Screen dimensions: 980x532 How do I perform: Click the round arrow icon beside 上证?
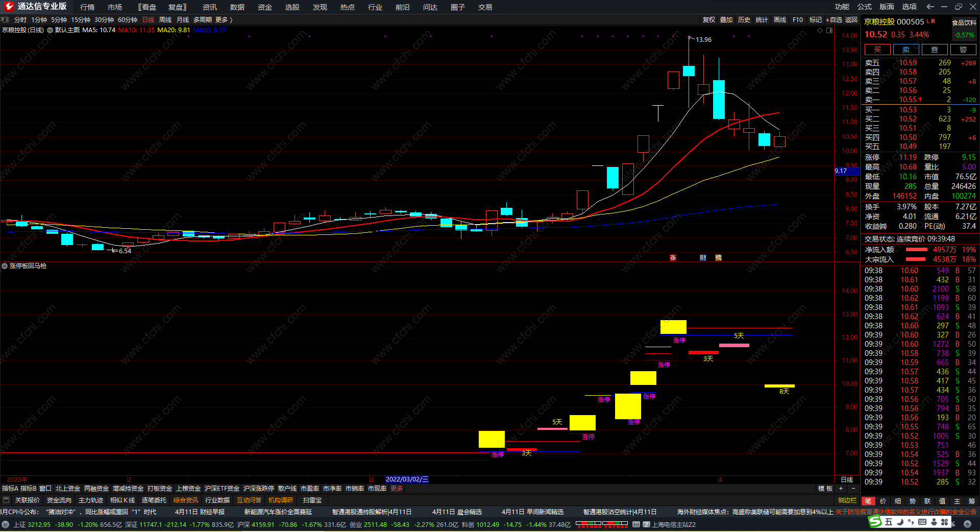[x=6, y=524]
